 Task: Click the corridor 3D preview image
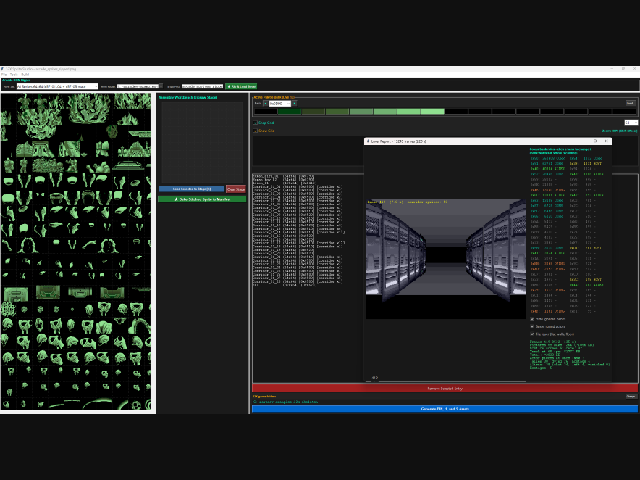tap(446, 259)
